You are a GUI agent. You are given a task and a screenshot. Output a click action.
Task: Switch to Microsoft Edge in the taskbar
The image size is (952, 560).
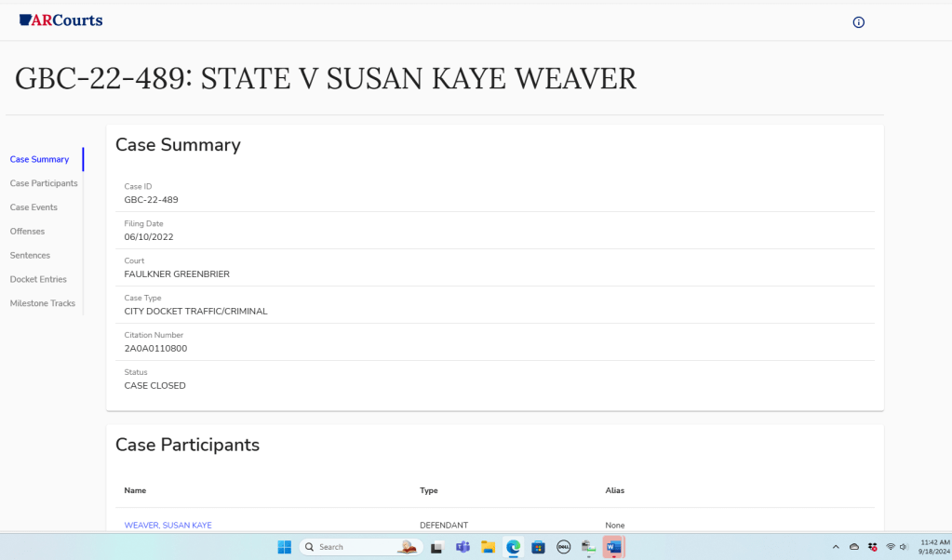tap(513, 547)
